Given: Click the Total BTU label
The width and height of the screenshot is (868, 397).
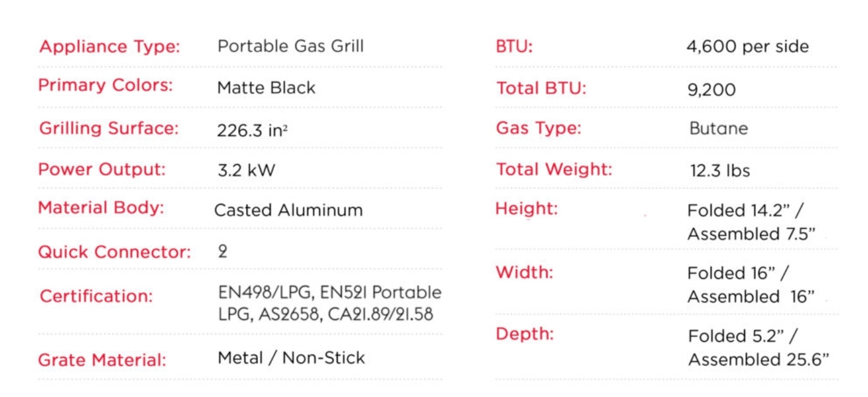Looking at the screenshot, I should click(542, 88).
